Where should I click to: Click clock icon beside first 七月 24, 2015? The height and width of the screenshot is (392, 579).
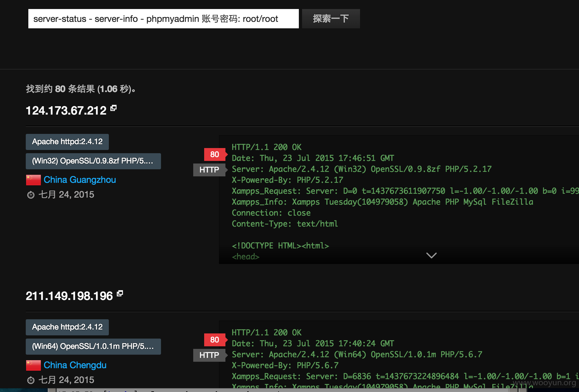point(31,195)
